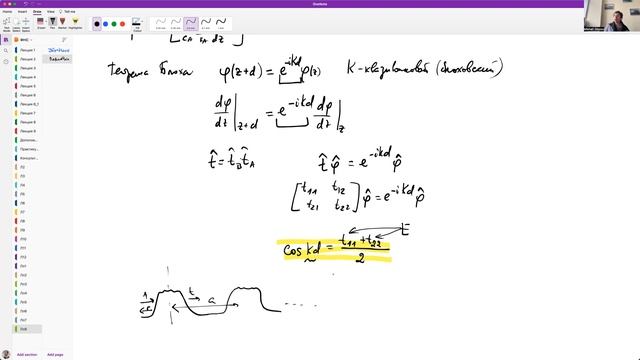
Task: Choose the second pen stroke thickness
Action: (x=176, y=23)
